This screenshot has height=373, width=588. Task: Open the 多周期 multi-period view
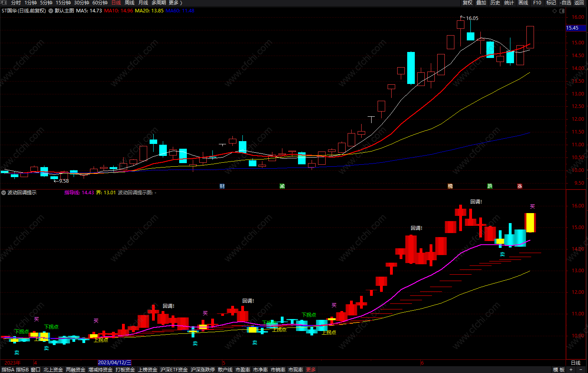point(159,3)
